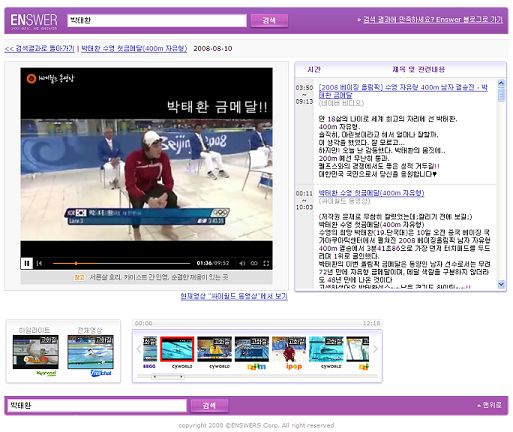
Task: Select the yellow-jacket cyworld thumbnail
Action: [214, 349]
